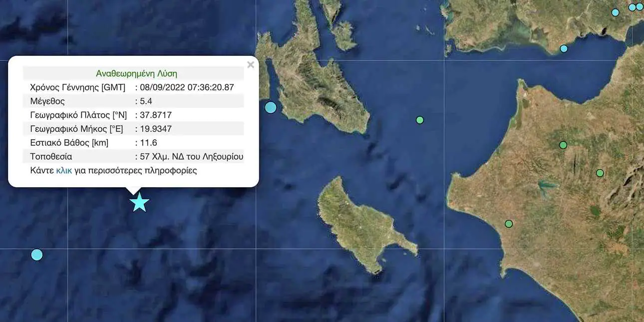Image resolution: width=644 pixels, height=322 pixels.
Task: Select the green marker in the sea east of Kefalonia
Action: 420,120
